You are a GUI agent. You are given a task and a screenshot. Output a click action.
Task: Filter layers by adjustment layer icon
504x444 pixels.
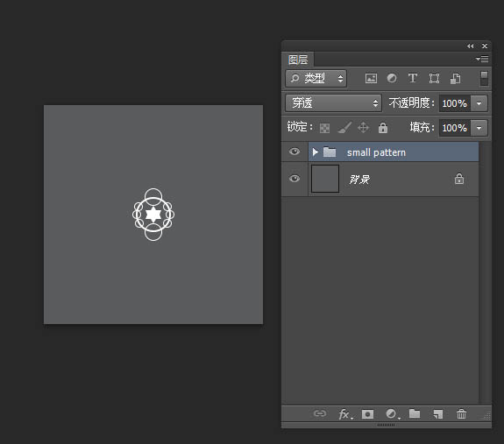point(392,78)
